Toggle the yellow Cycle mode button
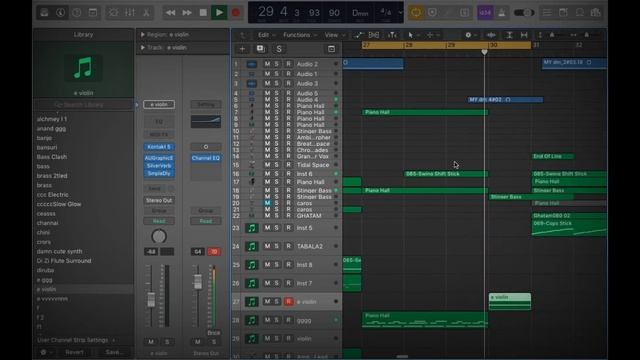The image size is (640, 360). [x=416, y=13]
